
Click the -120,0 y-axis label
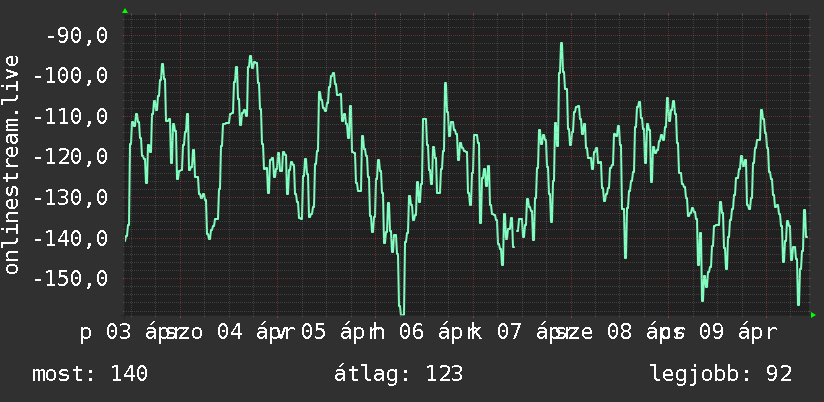pos(71,157)
